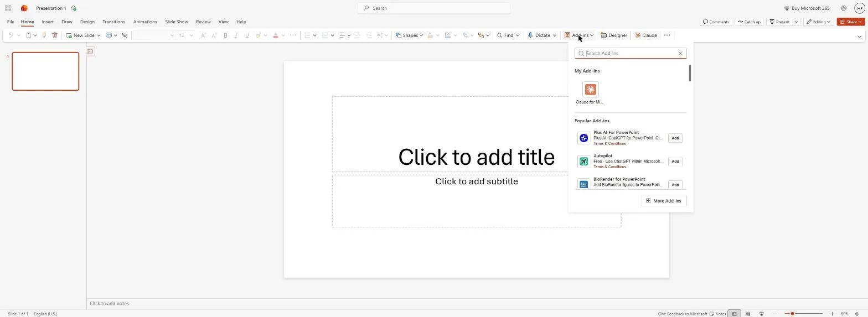868x317 pixels.
Task: Click the add-ins panel scrollbar
Action: (690, 73)
